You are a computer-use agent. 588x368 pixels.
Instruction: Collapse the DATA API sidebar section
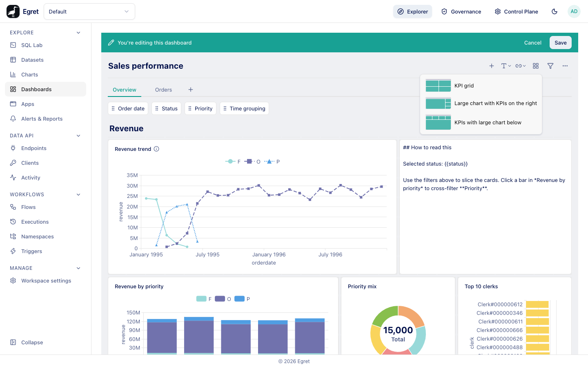[78, 136]
